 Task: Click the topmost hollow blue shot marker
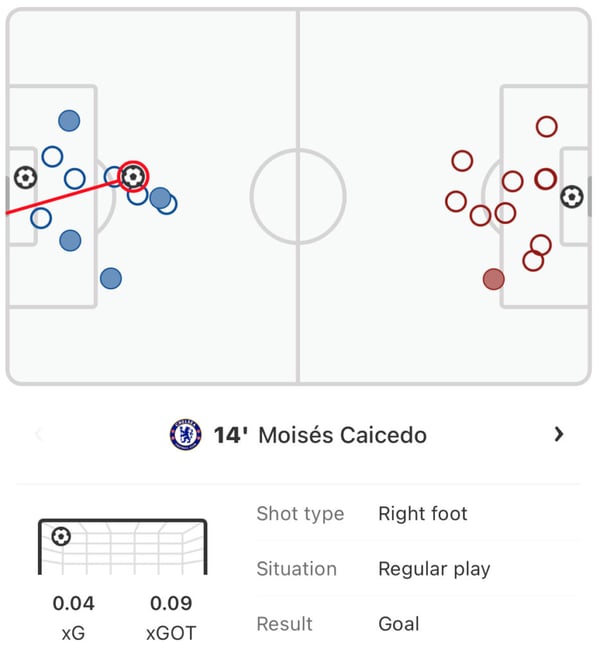click(52, 157)
